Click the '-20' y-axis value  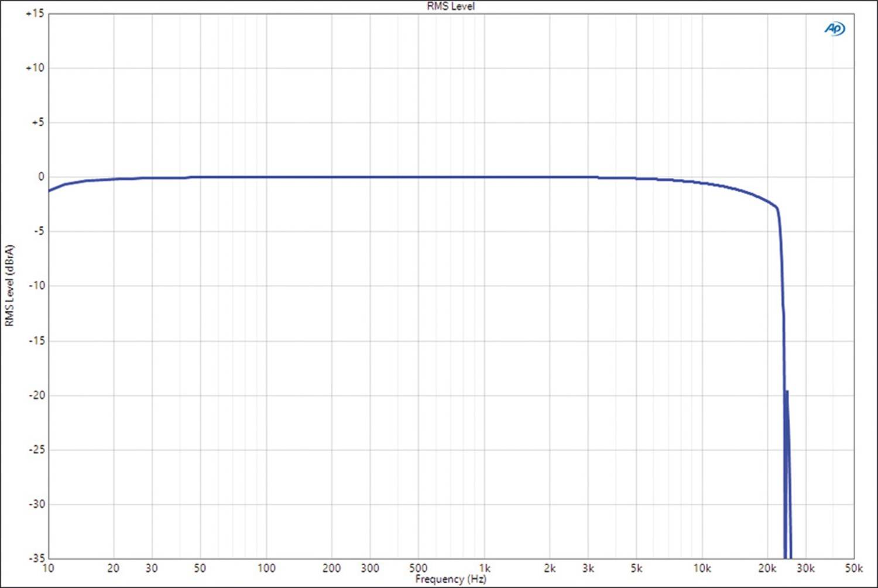tap(36, 395)
